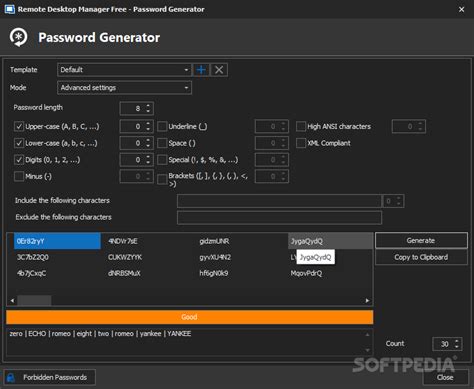Delete template with the X icon

click(219, 70)
